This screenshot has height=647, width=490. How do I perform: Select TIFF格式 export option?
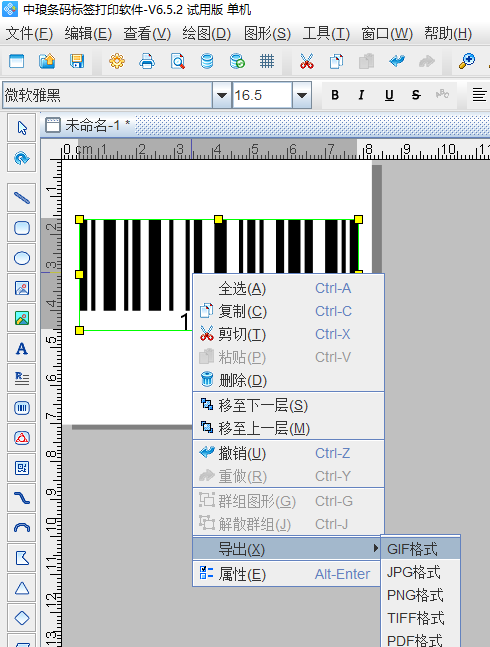420,618
